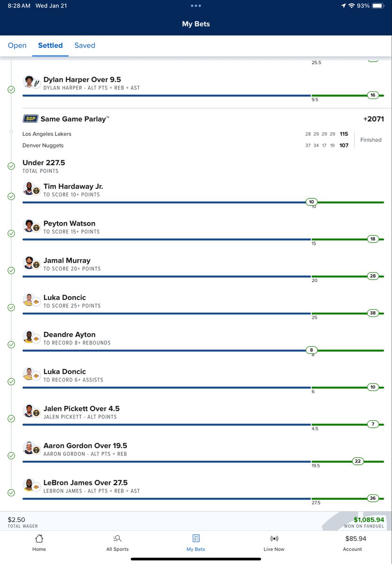Viewport: 392px width, 564px height.
Task: Tap the +2071 parlay odds
Action: (374, 119)
